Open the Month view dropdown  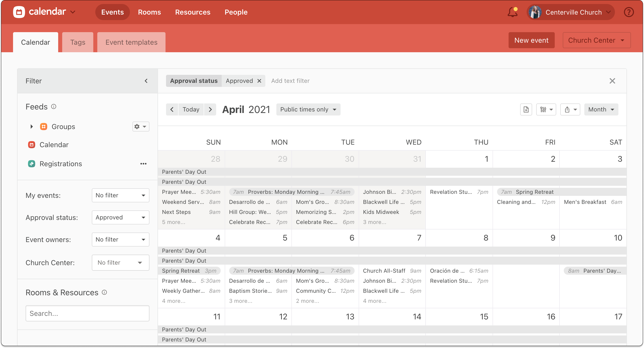(x=601, y=109)
